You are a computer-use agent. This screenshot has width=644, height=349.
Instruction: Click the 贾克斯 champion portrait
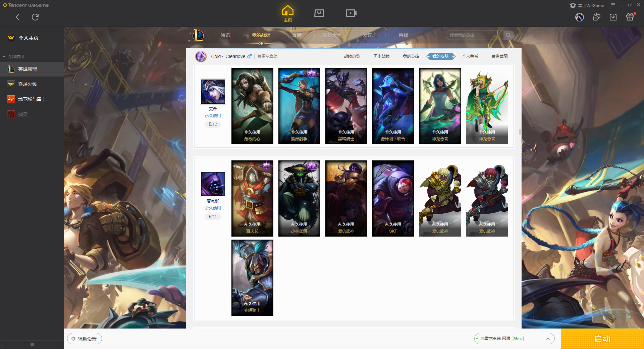(213, 184)
